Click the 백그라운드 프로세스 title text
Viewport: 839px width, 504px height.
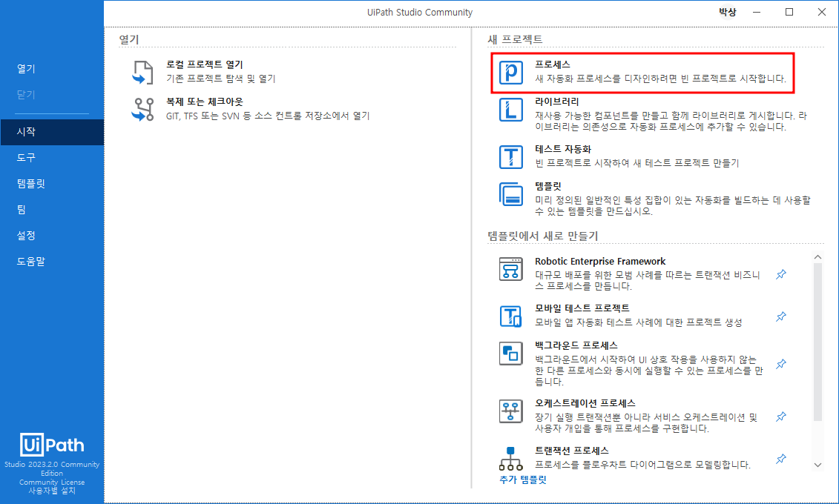[576, 345]
